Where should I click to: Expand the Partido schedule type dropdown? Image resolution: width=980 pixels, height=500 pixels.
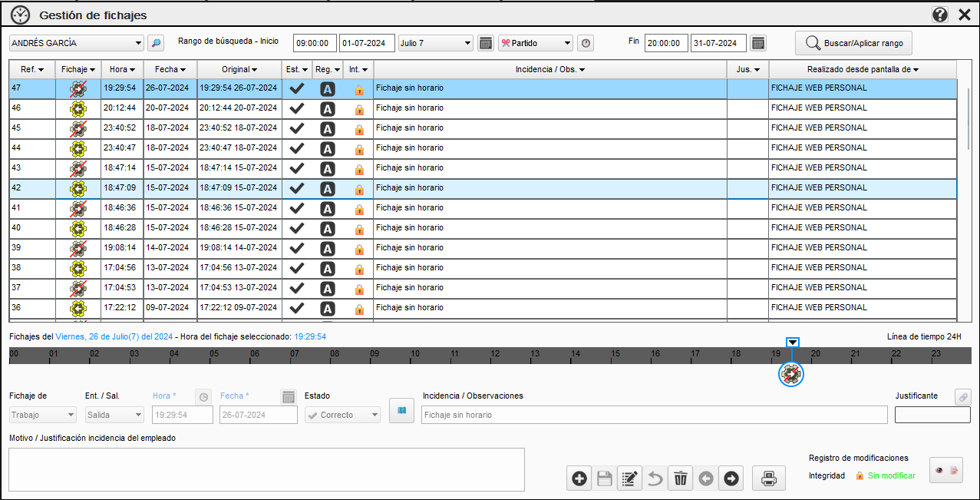pyautogui.click(x=567, y=44)
